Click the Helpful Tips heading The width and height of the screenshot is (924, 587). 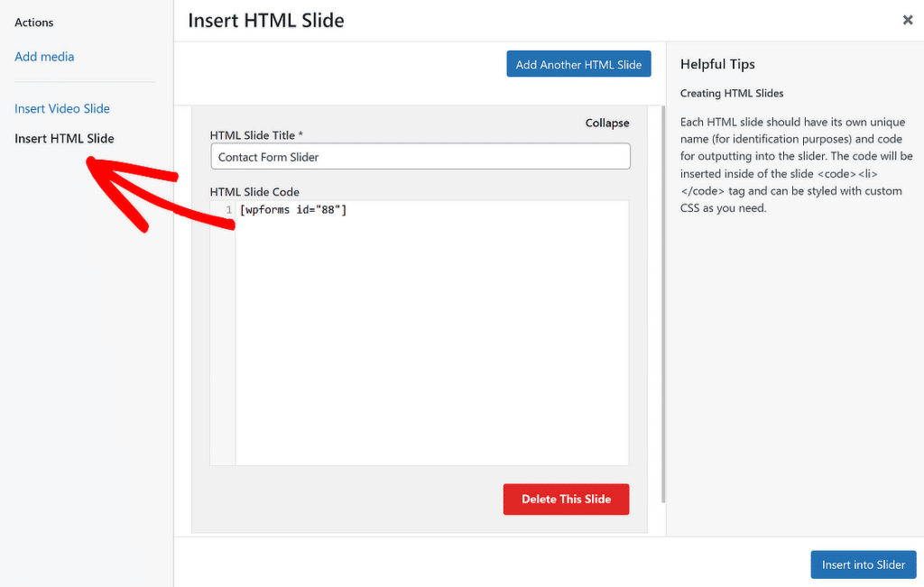(717, 64)
